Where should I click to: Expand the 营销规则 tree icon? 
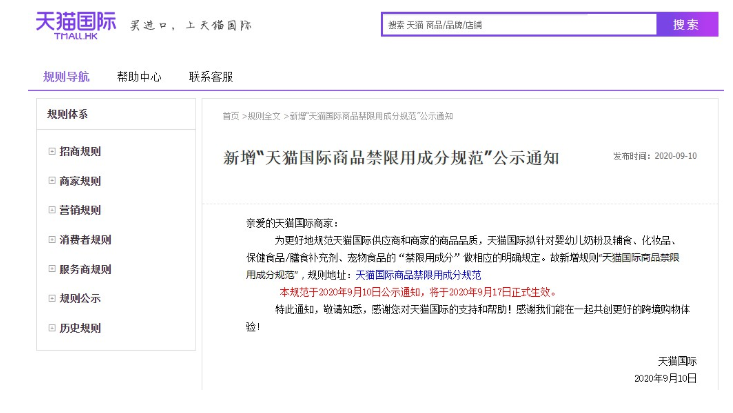52,210
